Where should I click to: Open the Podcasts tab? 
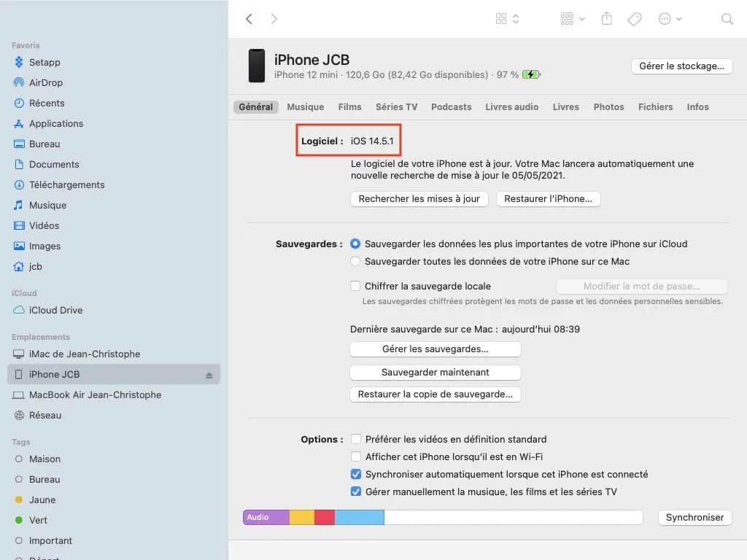pyautogui.click(x=451, y=107)
